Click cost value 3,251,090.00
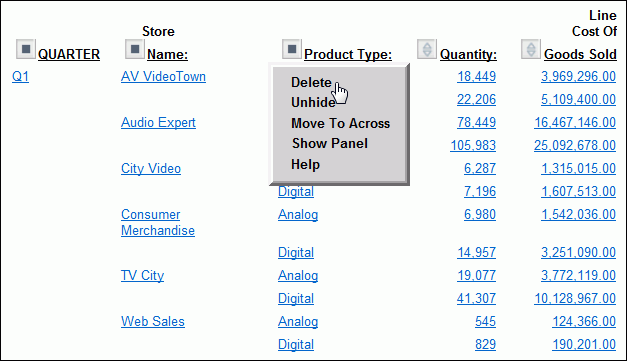 point(578,253)
